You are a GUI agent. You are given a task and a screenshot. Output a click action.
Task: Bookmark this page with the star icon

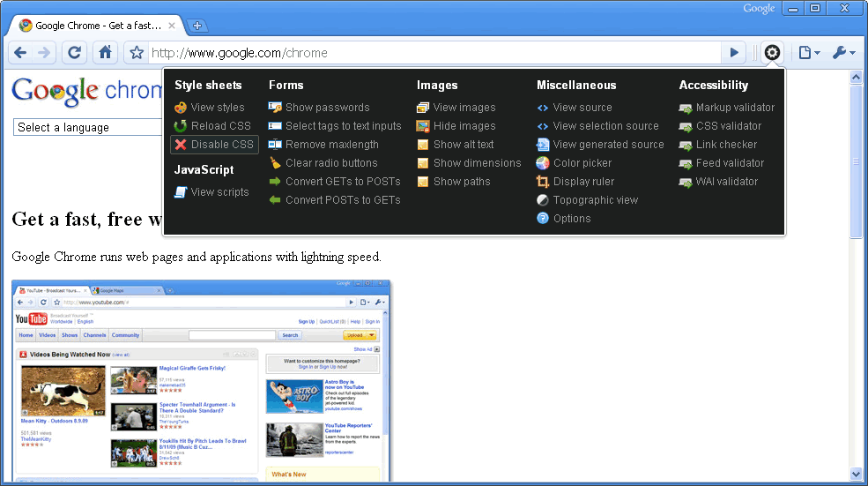point(137,53)
